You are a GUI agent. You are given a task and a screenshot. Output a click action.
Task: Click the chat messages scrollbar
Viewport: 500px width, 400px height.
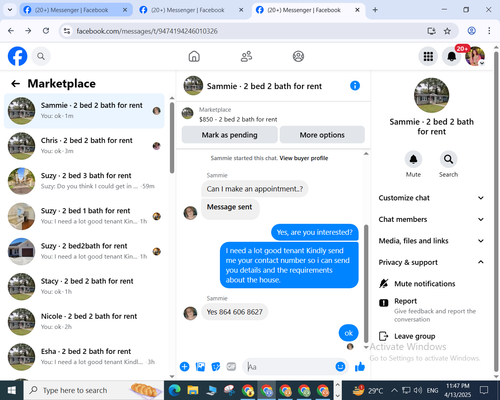366,283
